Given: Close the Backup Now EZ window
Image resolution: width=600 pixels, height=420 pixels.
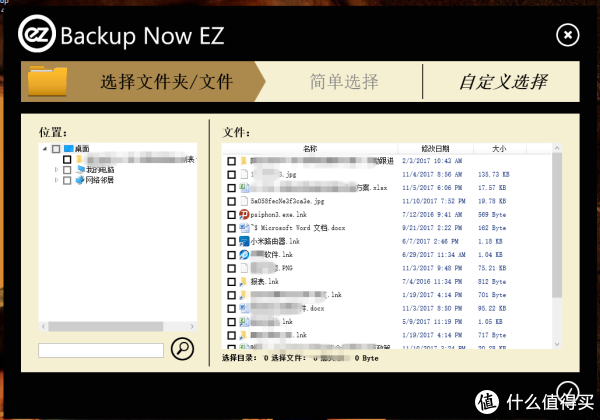Looking at the screenshot, I should click(x=567, y=35).
